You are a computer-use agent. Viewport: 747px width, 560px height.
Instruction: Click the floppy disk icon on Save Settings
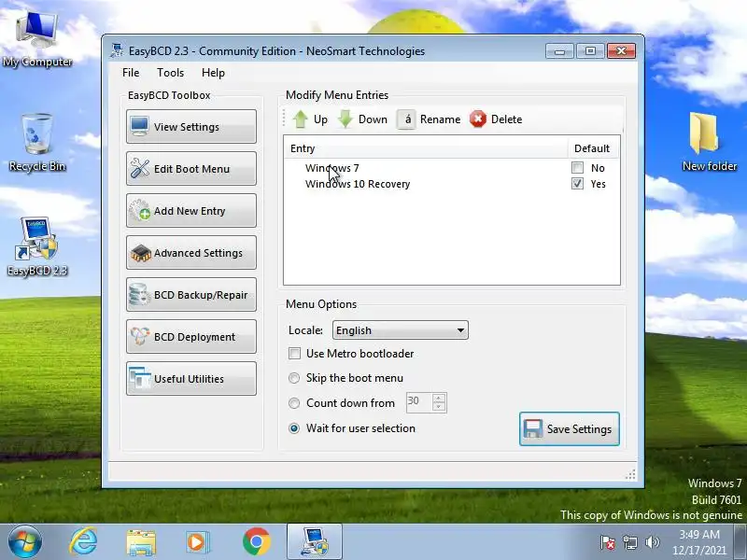tap(533, 428)
